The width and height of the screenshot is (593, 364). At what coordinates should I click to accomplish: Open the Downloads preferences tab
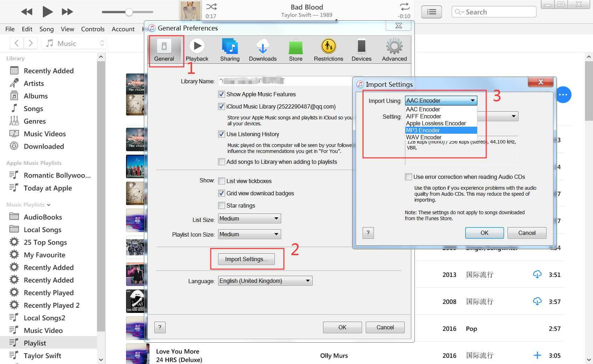coord(263,50)
